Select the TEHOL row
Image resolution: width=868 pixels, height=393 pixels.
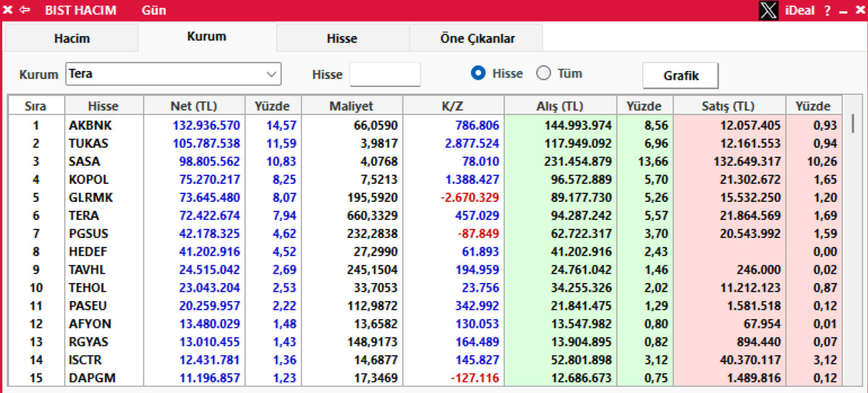coord(425,288)
